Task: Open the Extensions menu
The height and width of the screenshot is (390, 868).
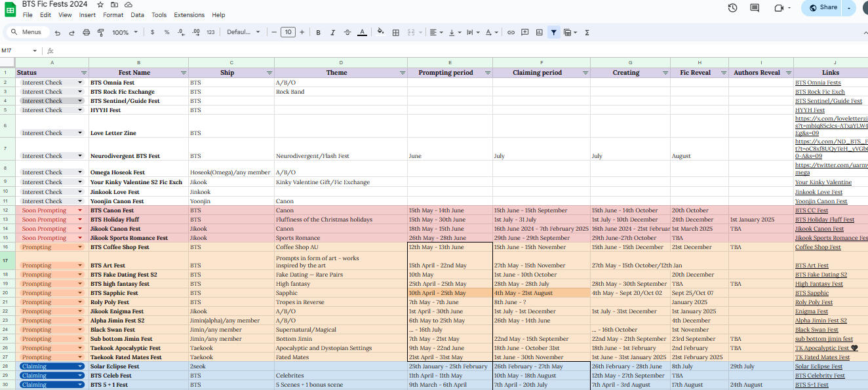Action: pyautogui.click(x=189, y=15)
